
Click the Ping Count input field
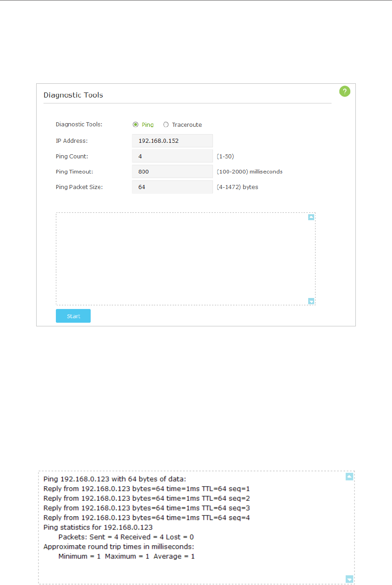point(172,156)
